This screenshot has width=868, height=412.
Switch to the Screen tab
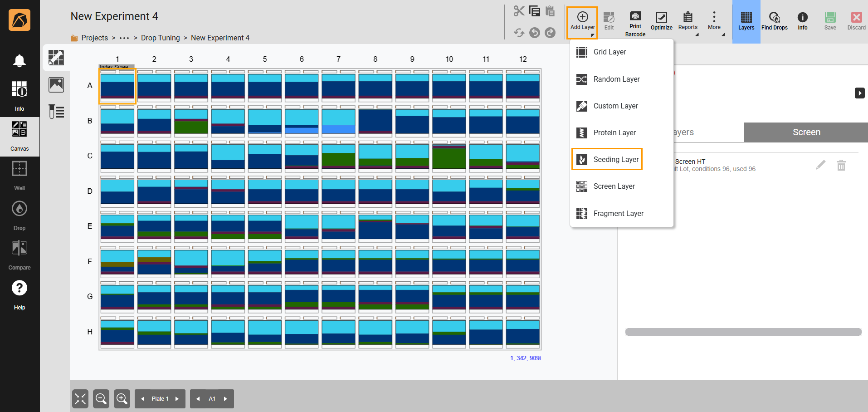806,132
